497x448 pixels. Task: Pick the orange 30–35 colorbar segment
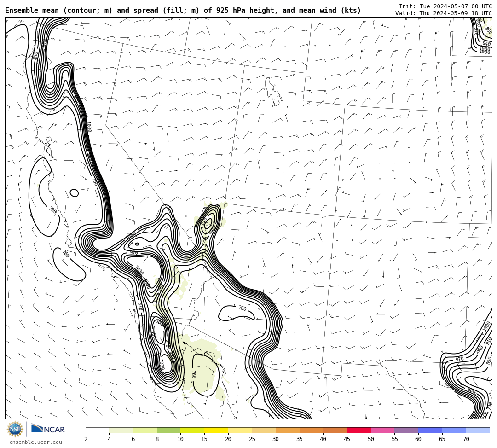coord(288,430)
